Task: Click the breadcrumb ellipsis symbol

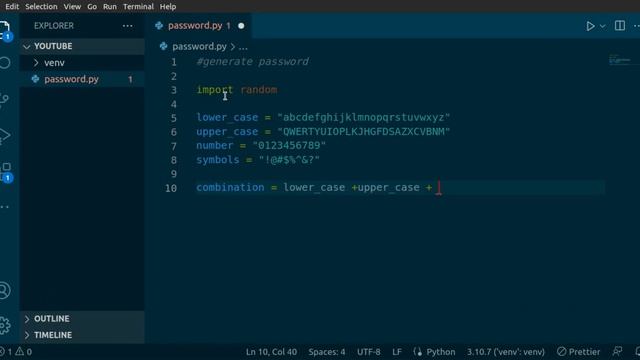Action: click(x=243, y=47)
